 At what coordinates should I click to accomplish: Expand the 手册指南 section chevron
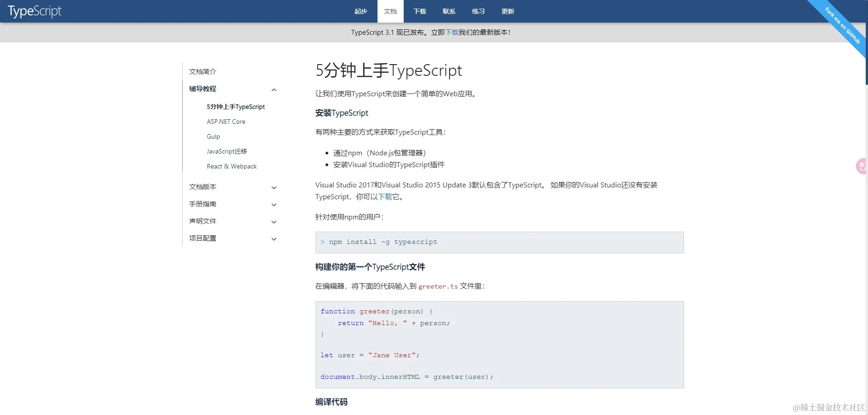274,205
